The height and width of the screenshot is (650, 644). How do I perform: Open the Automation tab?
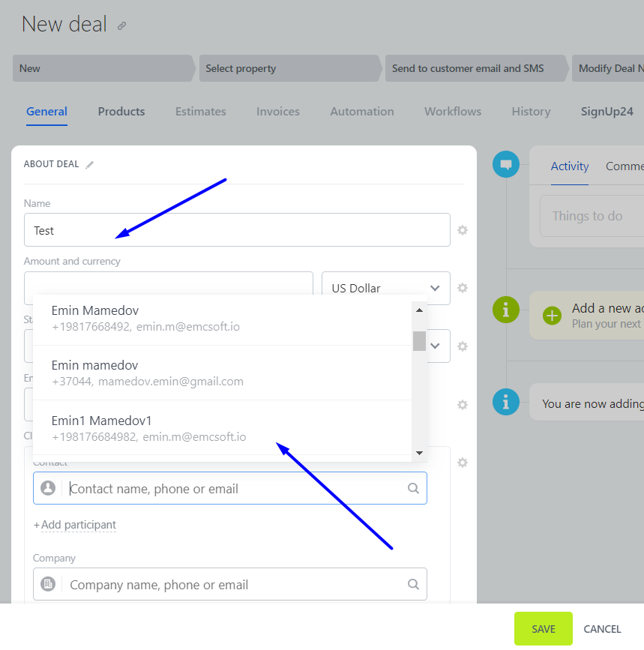[x=361, y=112]
